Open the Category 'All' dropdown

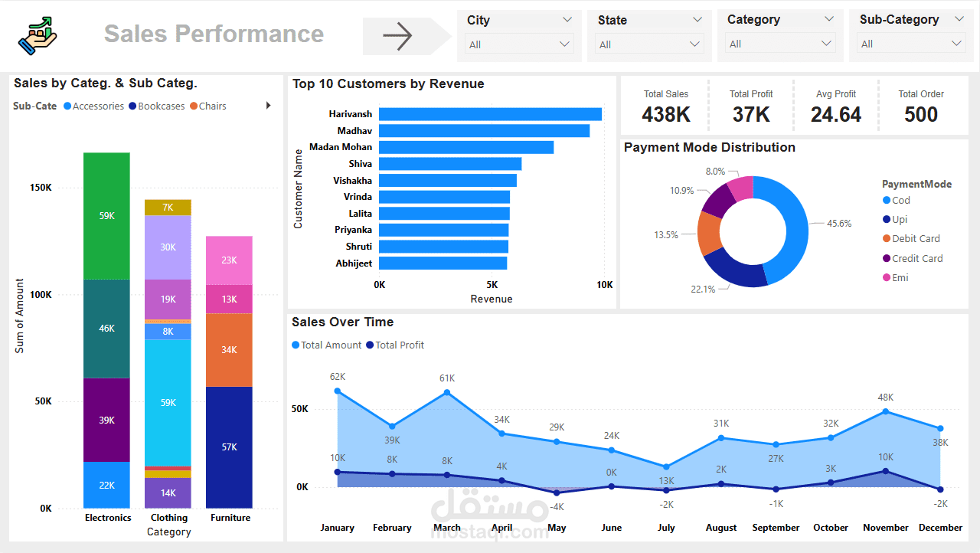coord(780,44)
